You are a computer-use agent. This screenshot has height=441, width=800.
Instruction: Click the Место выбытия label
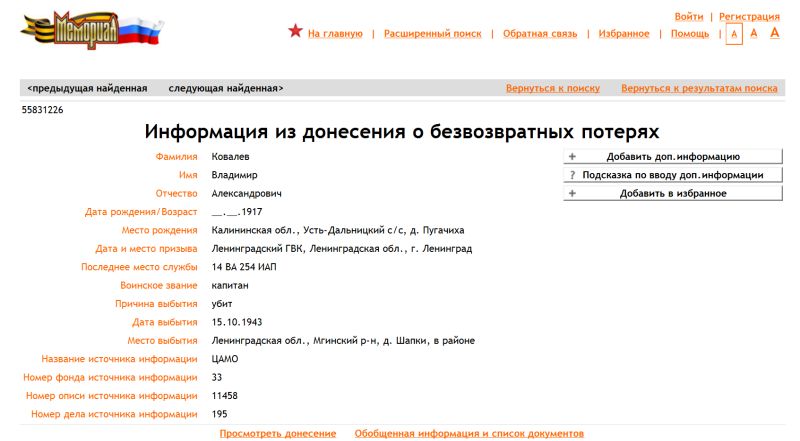point(162,340)
